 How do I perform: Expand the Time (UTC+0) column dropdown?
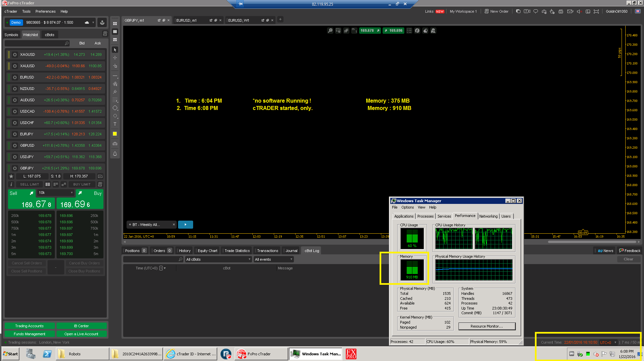point(164,268)
